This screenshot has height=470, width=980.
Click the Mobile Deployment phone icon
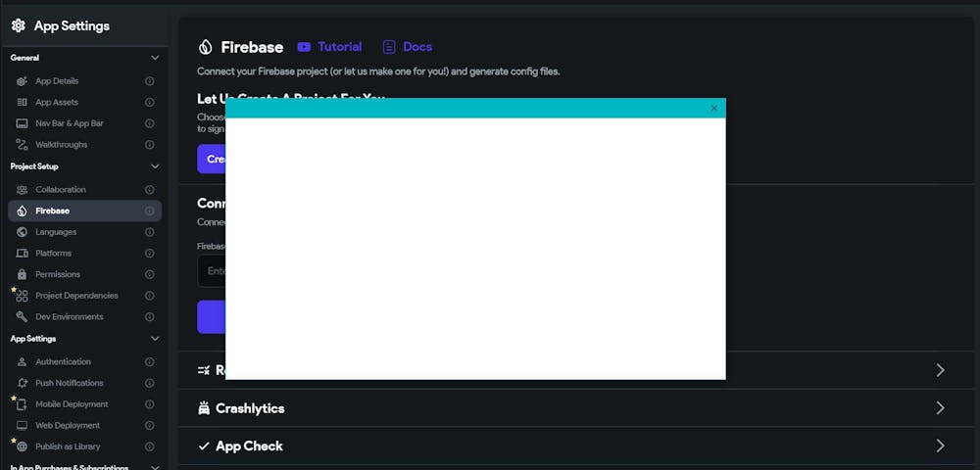pyautogui.click(x=22, y=404)
